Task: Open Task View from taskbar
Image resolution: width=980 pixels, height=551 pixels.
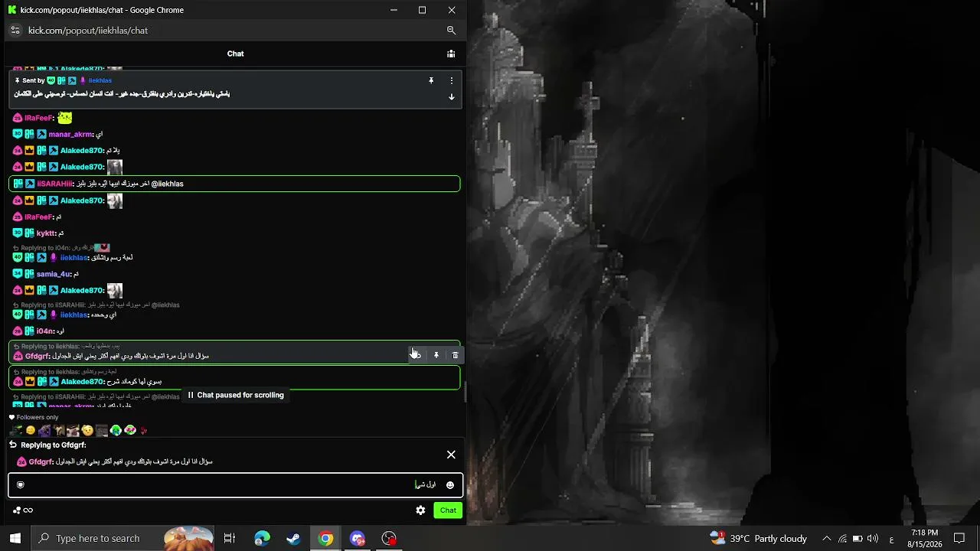Action: pyautogui.click(x=230, y=538)
